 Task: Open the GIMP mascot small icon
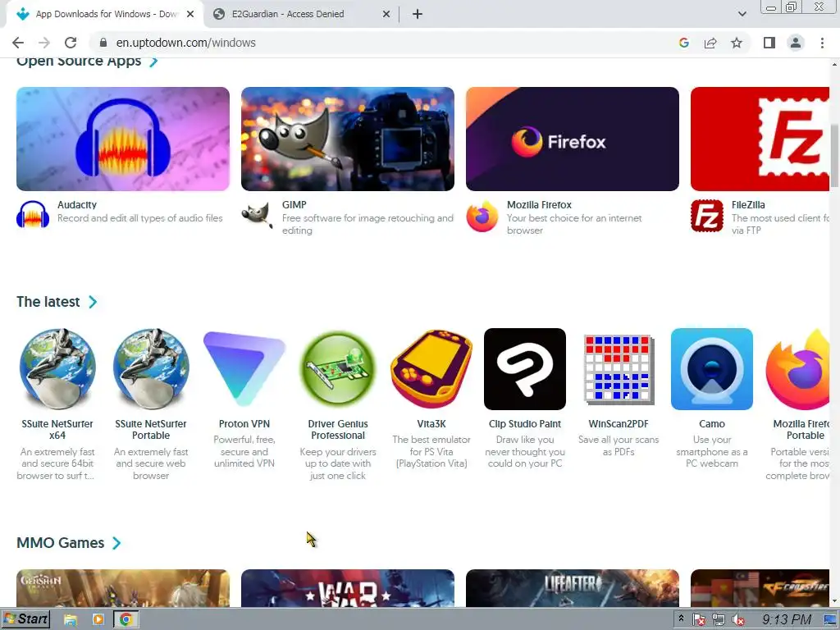point(258,216)
